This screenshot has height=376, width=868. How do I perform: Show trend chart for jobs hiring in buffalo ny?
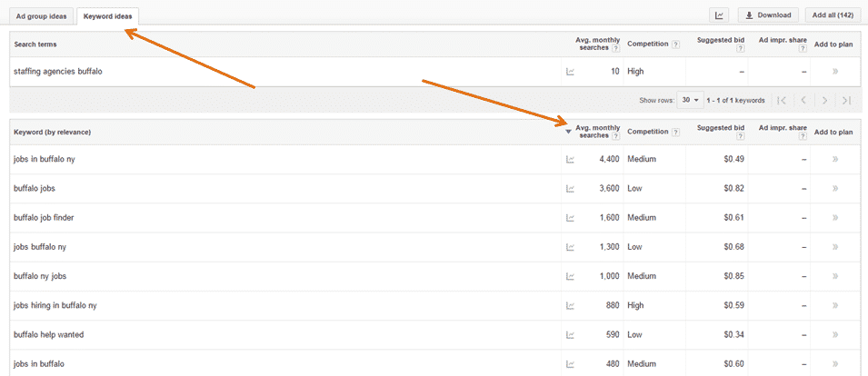pos(570,305)
